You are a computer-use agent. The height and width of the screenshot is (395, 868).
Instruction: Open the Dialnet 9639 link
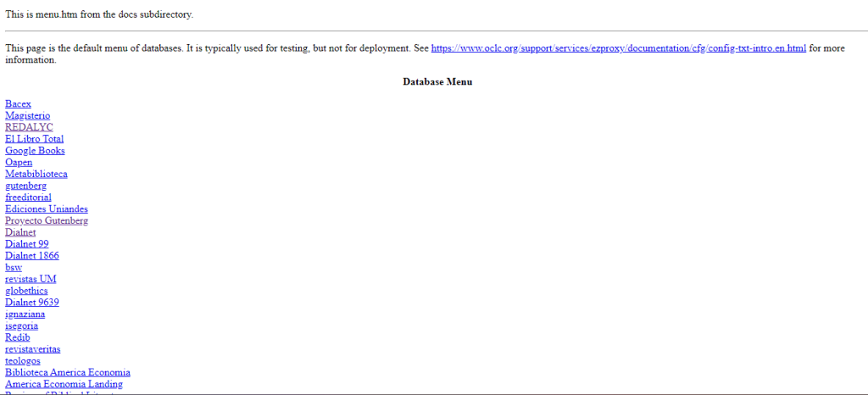tap(31, 302)
